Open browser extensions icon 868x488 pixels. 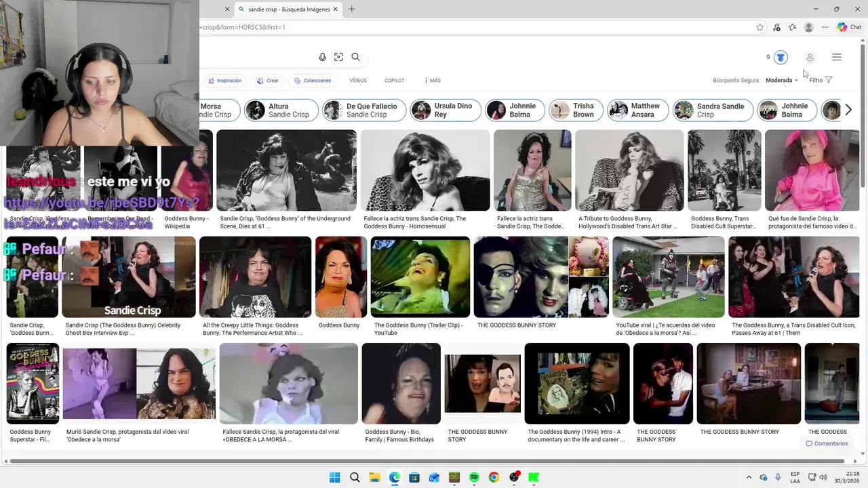pos(776,27)
